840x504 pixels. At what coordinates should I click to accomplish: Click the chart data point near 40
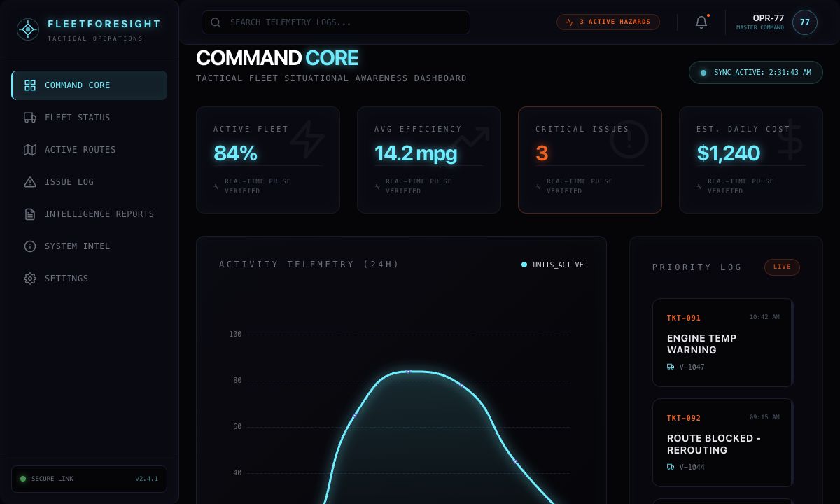pyautogui.click(x=515, y=462)
